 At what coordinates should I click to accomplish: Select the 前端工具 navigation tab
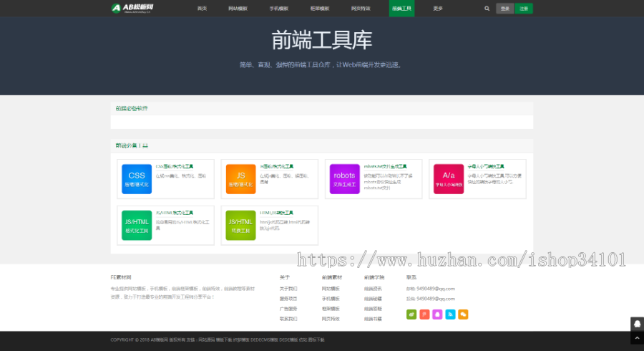pyautogui.click(x=401, y=9)
